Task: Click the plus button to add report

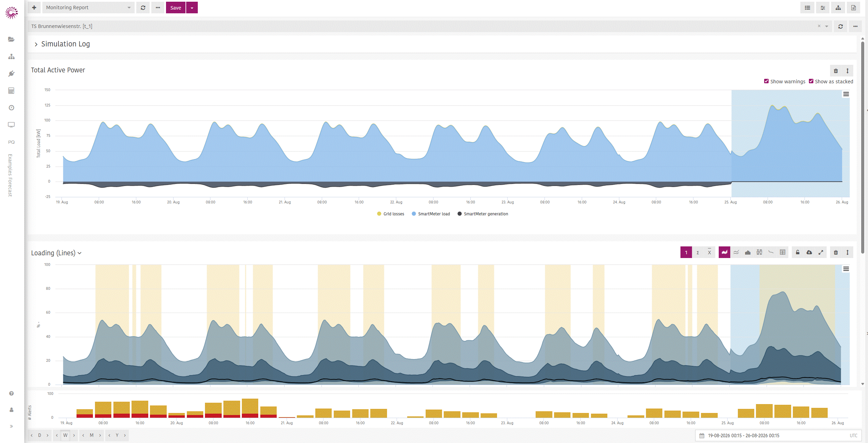Action: tap(34, 8)
